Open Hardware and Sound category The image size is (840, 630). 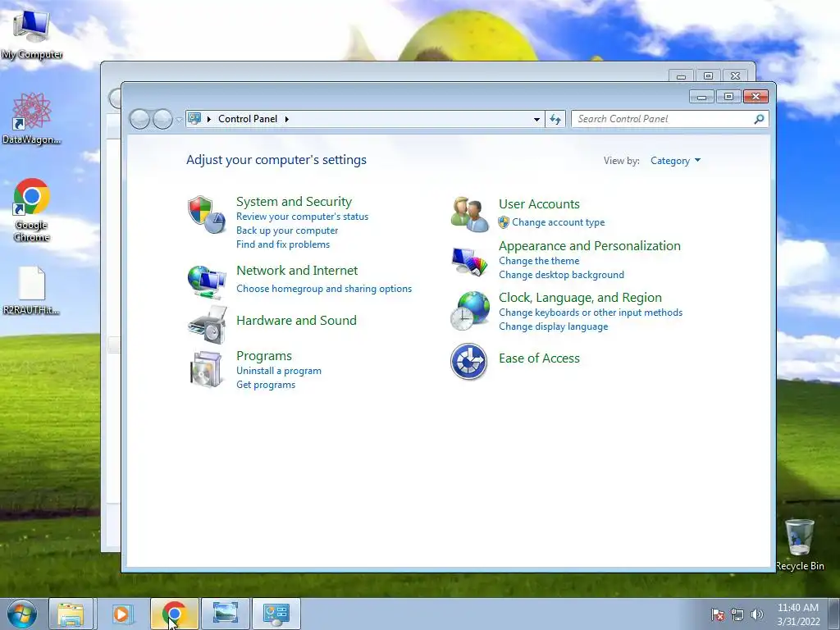click(x=296, y=321)
